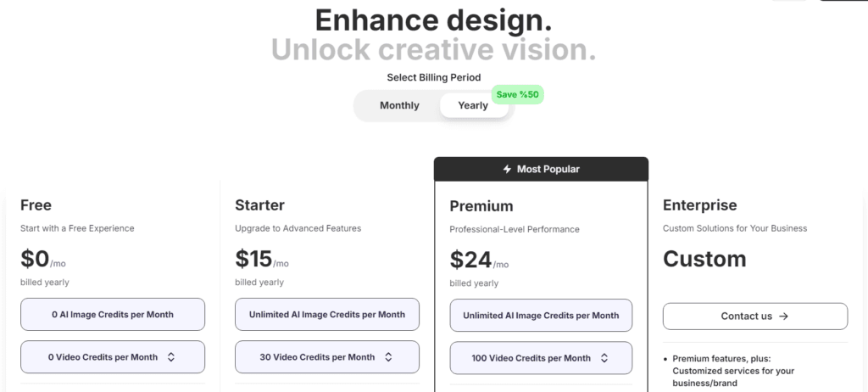The image size is (868, 392).
Task: Expand Starter plan video credits selector arrows
Action: pos(388,357)
